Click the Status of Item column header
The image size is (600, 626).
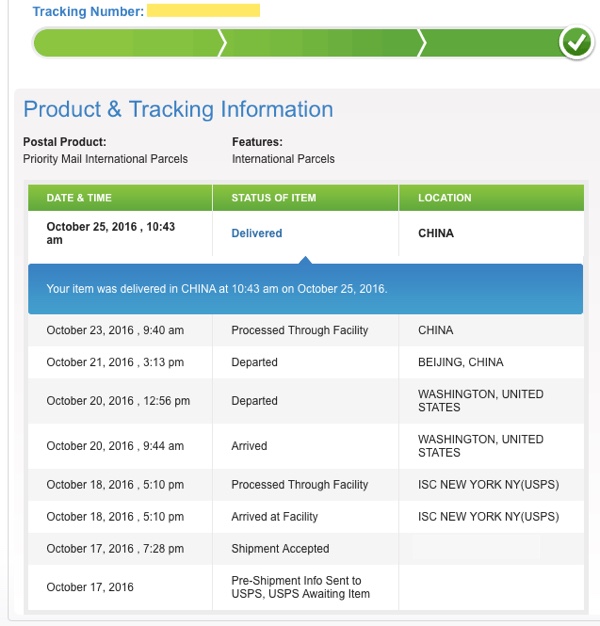[273, 198]
